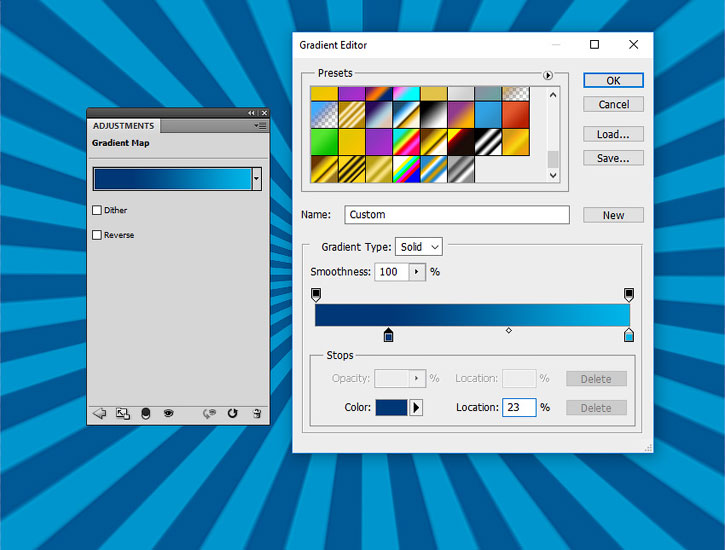Open gradient picker dropdown arrow in Adjustments

(257, 179)
